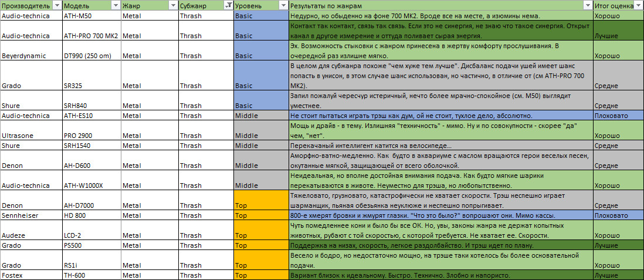644x280 pixels.
Task: Open the Модель column filter dropdown
Action: (x=115, y=5)
